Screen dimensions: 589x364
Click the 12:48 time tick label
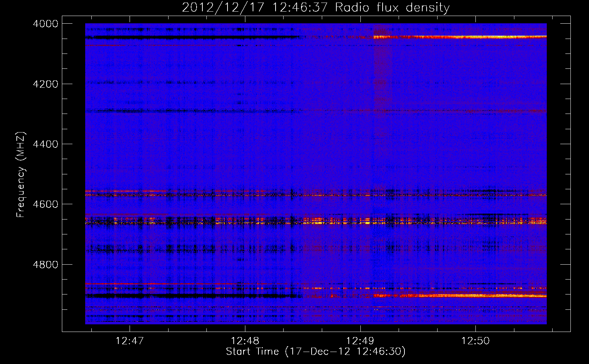tap(245, 341)
